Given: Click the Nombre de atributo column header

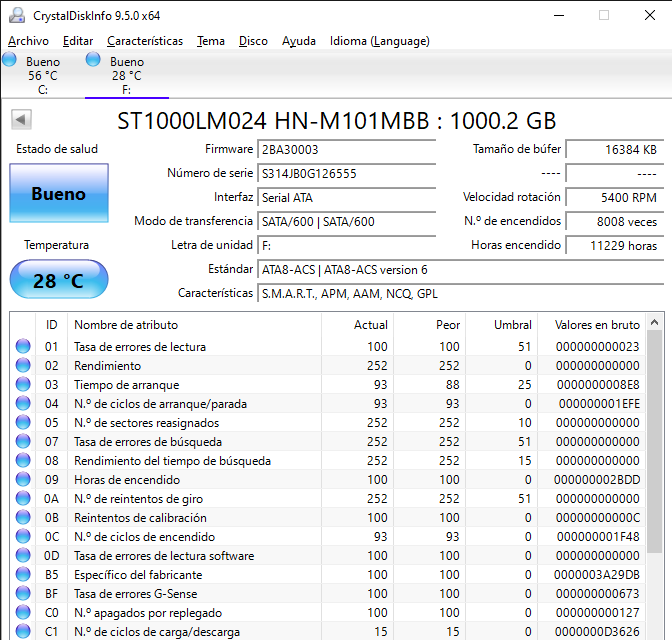Looking at the screenshot, I should pos(126,324).
